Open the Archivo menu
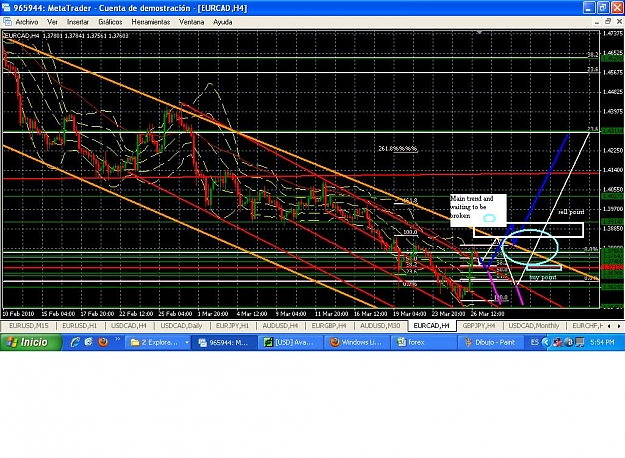Image resolution: width=625 pixels, height=458 pixels. 27,22
